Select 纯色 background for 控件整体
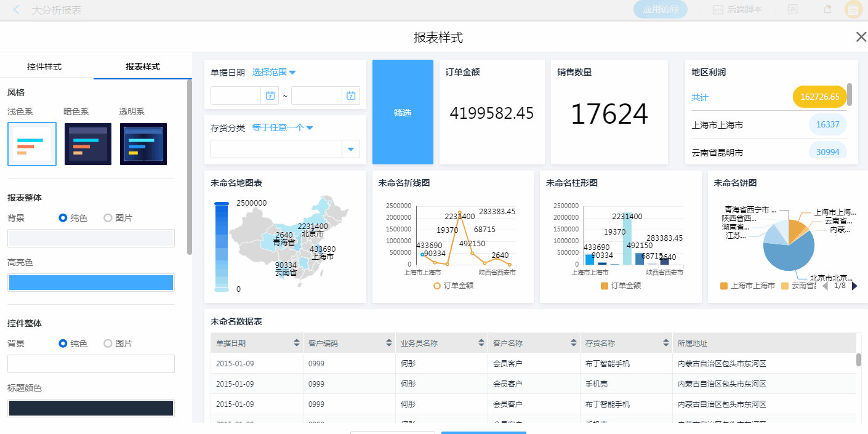Image resolution: width=868 pixels, height=434 pixels. 63,344
